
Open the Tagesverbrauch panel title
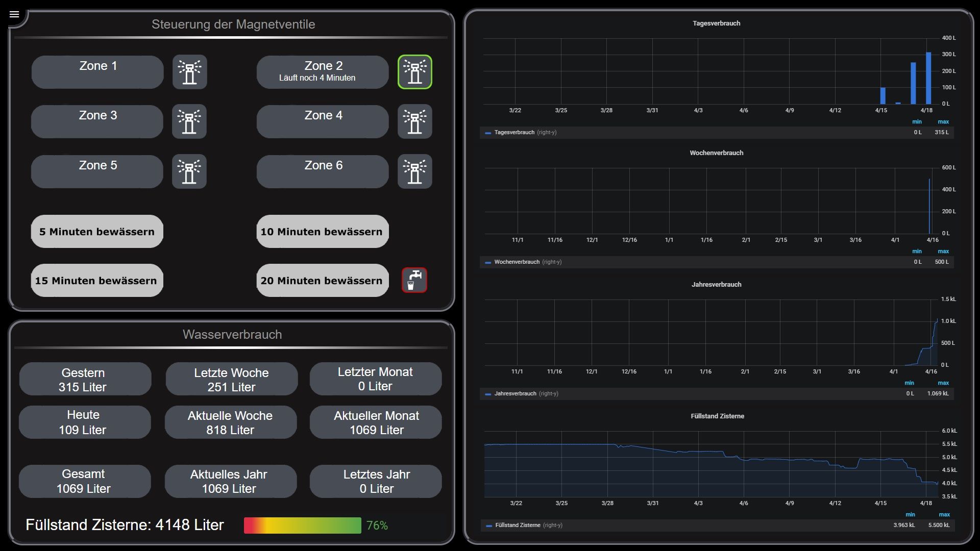(716, 23)
